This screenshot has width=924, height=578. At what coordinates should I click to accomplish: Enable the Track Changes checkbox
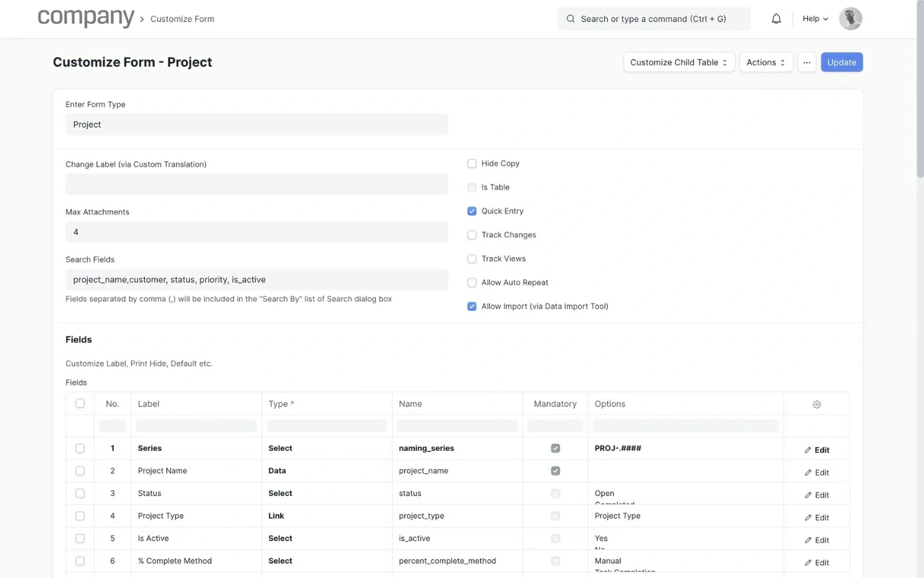[472, 235]
